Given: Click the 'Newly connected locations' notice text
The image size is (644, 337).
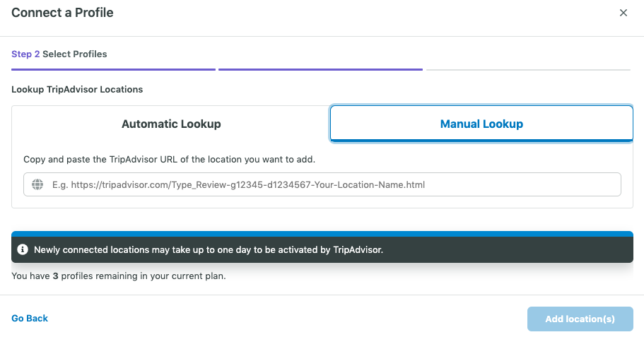Looking at the screenshot, I should 209,249.
